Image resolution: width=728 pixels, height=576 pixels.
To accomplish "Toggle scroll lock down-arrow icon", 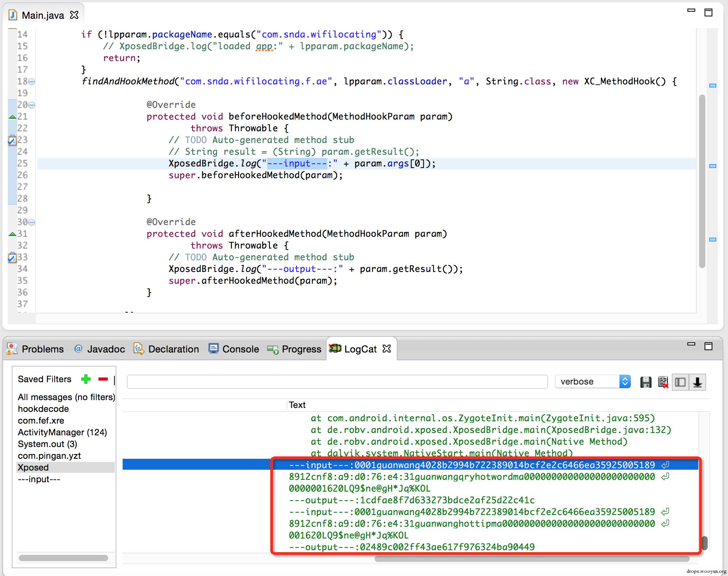I will pos(697,382).
